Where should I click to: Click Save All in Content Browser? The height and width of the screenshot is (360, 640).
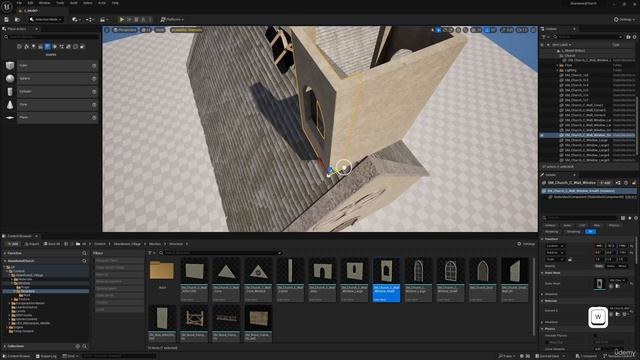tap(52, 244)
